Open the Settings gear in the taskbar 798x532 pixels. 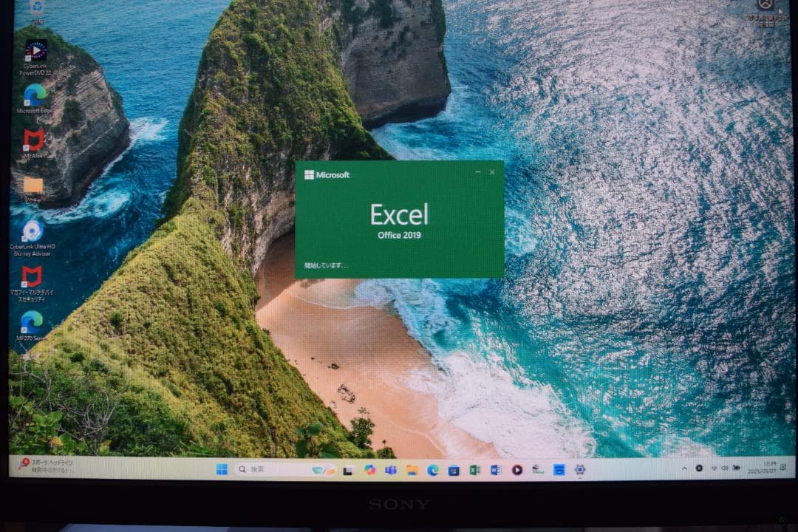pos(580,470)
